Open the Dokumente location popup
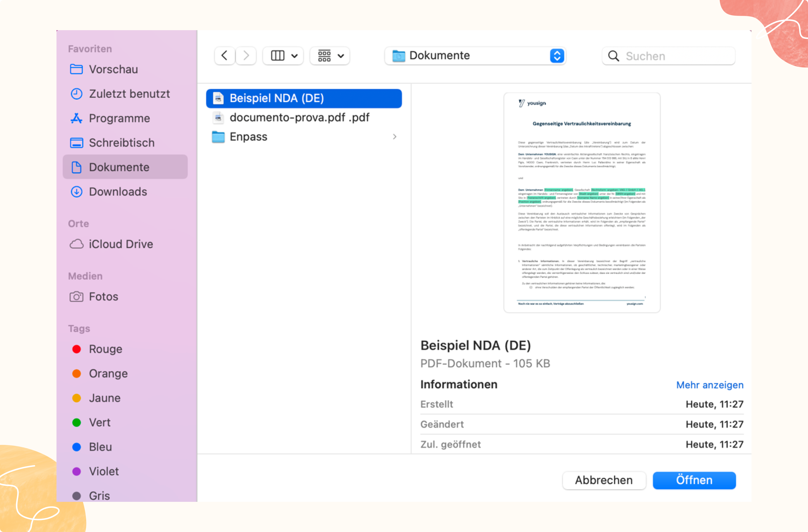The image size is (808, 532). (x=475, y=56)
